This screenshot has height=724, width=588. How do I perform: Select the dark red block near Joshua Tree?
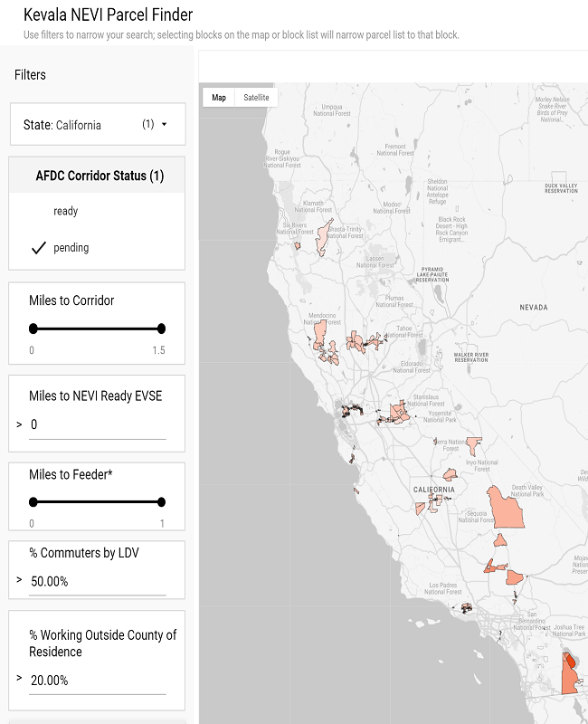571,661
